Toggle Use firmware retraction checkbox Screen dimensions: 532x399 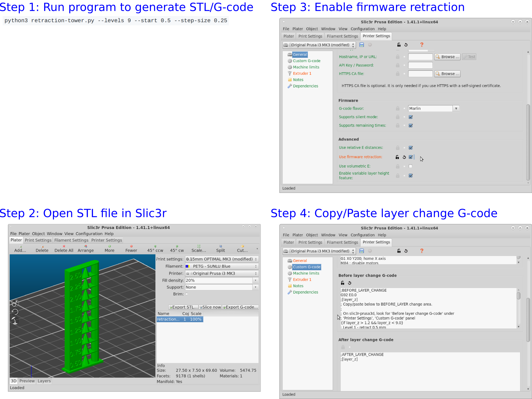point(411,157)
